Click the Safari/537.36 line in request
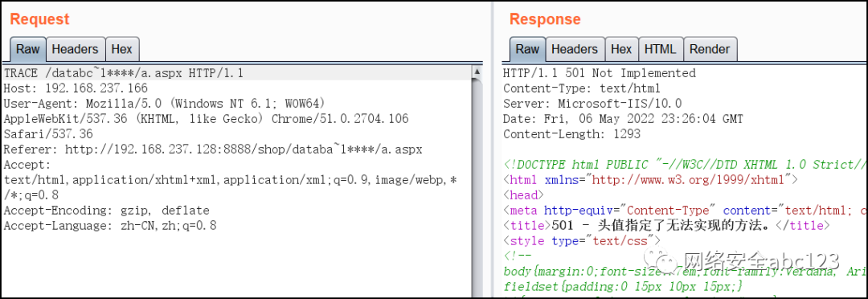 pyautogui.click(x=48, y=134)
